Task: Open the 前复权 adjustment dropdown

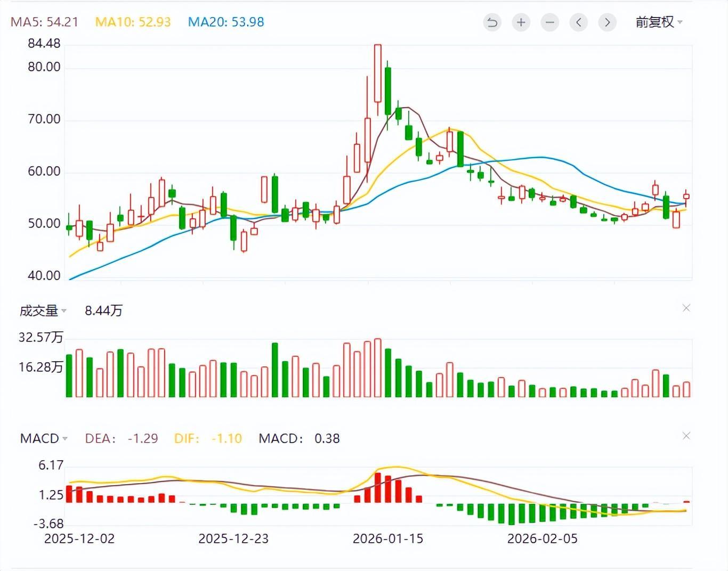Action: coord(659,22)
